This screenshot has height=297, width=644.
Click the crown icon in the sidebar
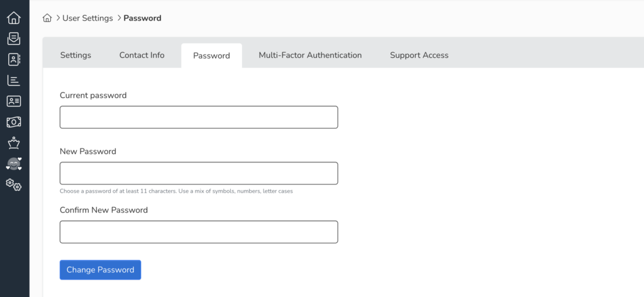point(14,143)
